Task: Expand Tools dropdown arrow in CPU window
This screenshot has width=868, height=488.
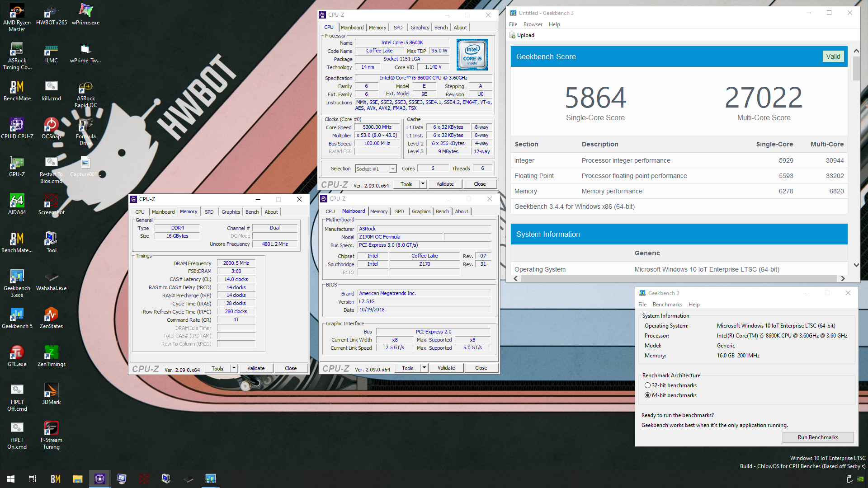Action: [423, 184]
